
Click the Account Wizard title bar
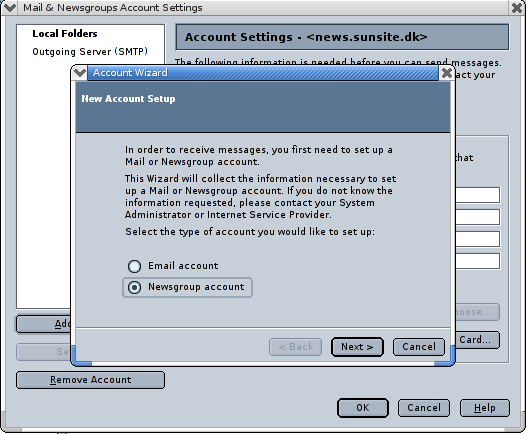coord(263,73)
